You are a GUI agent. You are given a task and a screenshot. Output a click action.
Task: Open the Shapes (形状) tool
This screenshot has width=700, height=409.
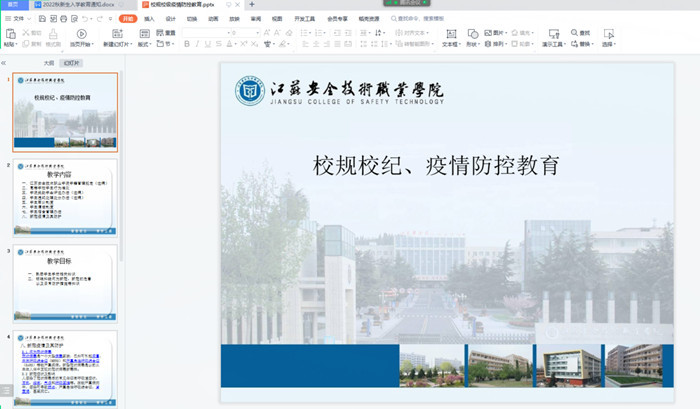pos(471,33)
